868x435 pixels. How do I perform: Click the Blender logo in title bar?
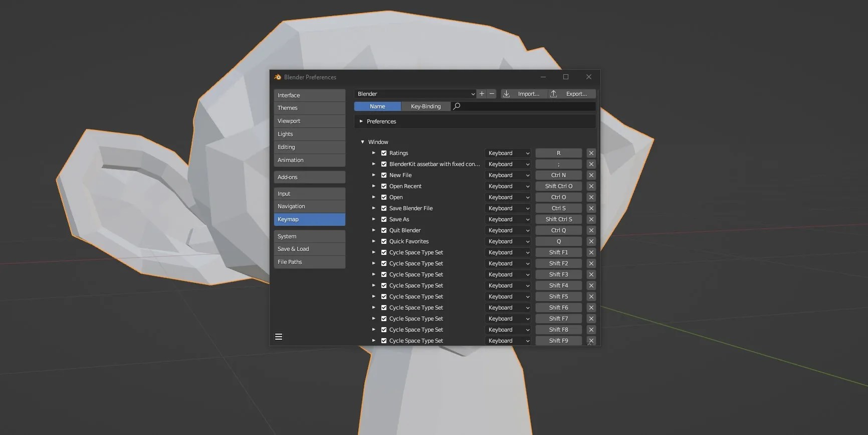pyautogui.click(x=278, y=77)
